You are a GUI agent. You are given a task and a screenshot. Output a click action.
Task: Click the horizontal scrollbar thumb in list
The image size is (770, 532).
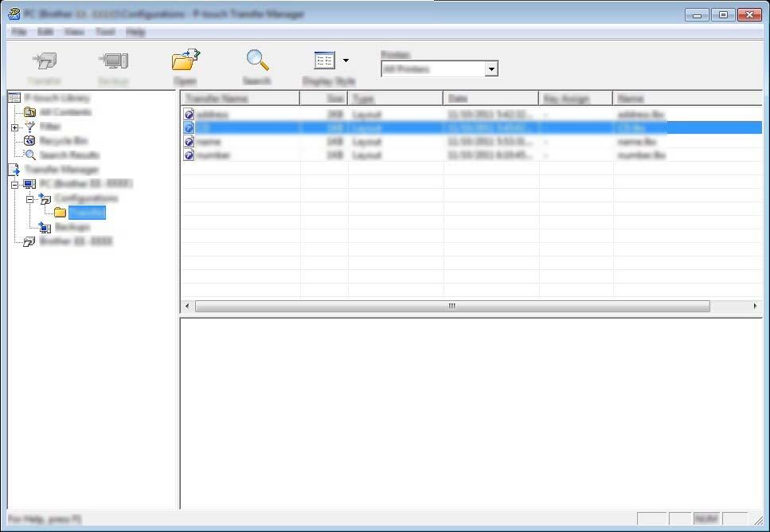click(452, 306)
